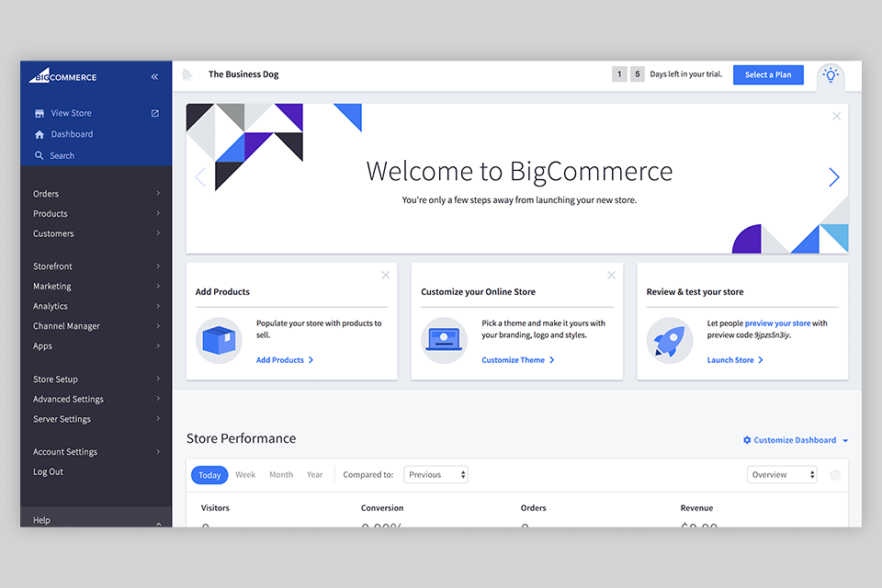Open the Overview dropdown
The height and width of the screenshot is (588, 882).
[x=782, y=475]
